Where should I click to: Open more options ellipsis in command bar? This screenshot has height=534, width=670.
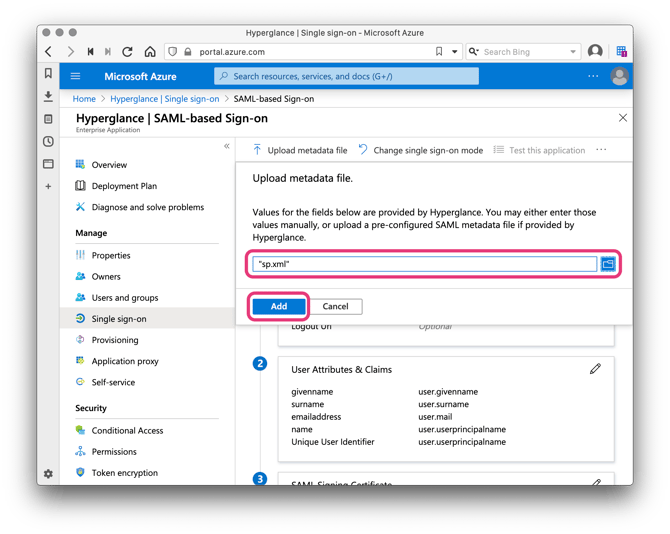(601, 150)
